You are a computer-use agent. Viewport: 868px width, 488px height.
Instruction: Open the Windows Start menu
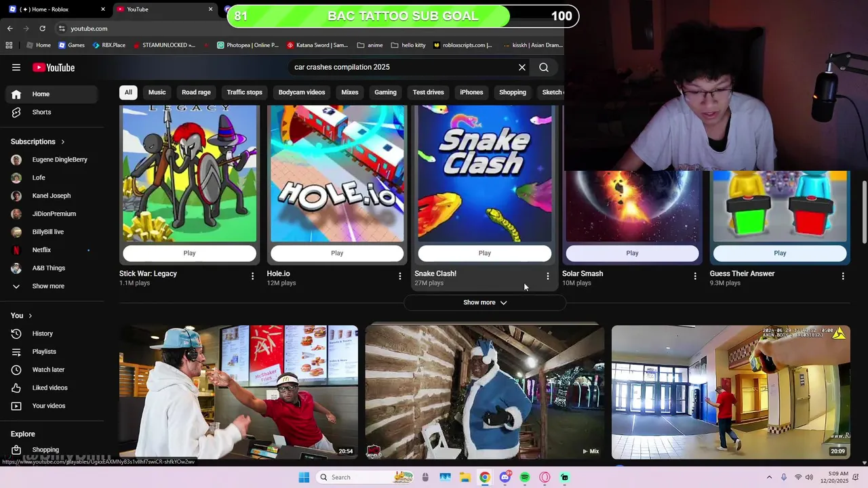pyautogui.click(x=304, y=477)
